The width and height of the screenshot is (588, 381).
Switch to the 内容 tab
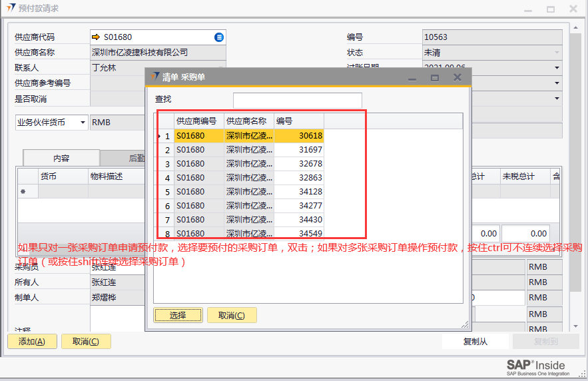pos(61,159)
